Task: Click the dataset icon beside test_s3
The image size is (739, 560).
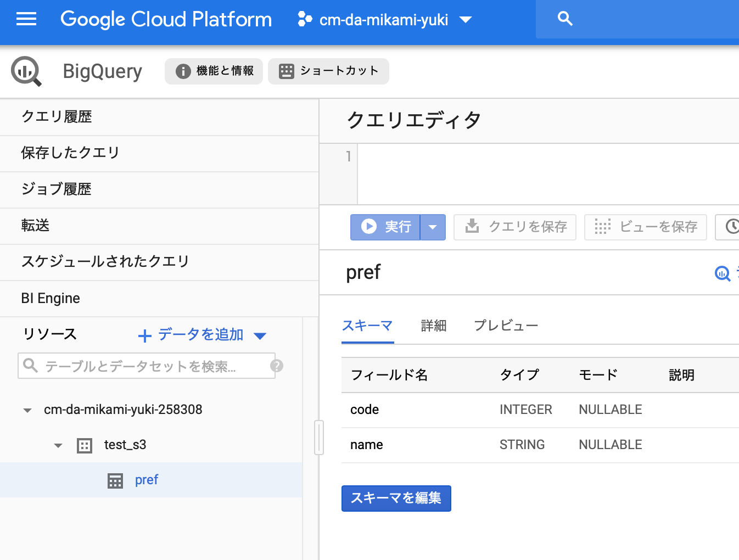Action: click(x=84, y=445)
